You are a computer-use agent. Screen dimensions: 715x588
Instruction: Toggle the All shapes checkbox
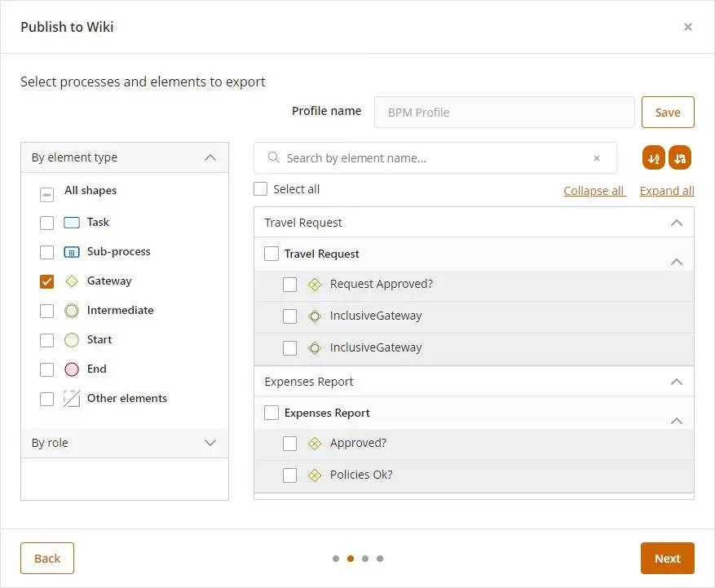click(x=46, y=195)
